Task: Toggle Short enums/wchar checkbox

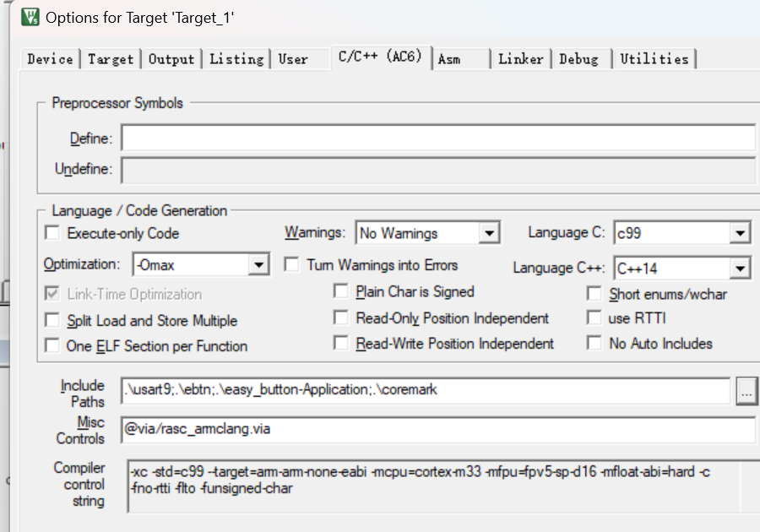Action: coord(594,294)
